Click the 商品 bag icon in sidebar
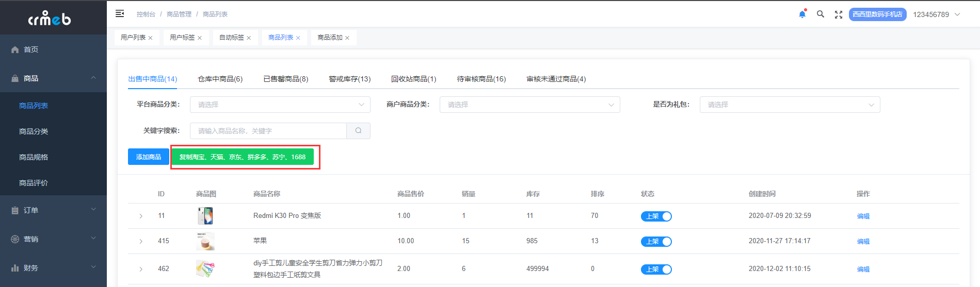 [x=15, y=78]
